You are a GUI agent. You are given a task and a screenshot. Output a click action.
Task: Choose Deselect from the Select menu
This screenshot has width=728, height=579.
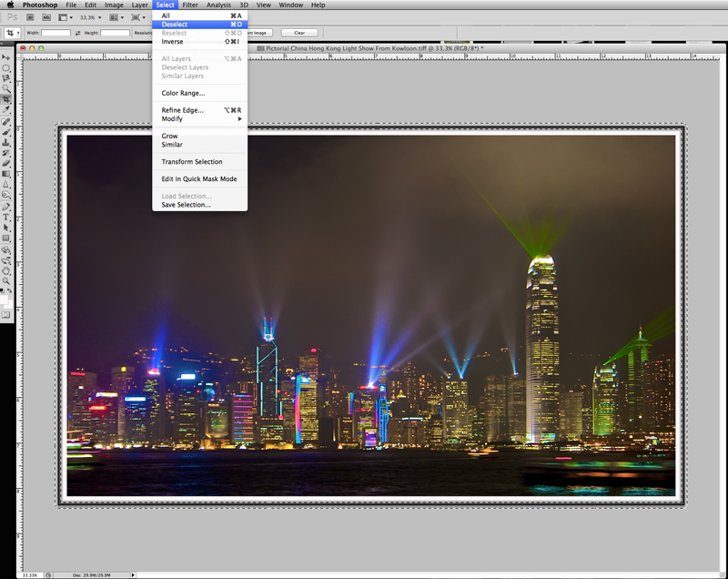click(175, 25)
